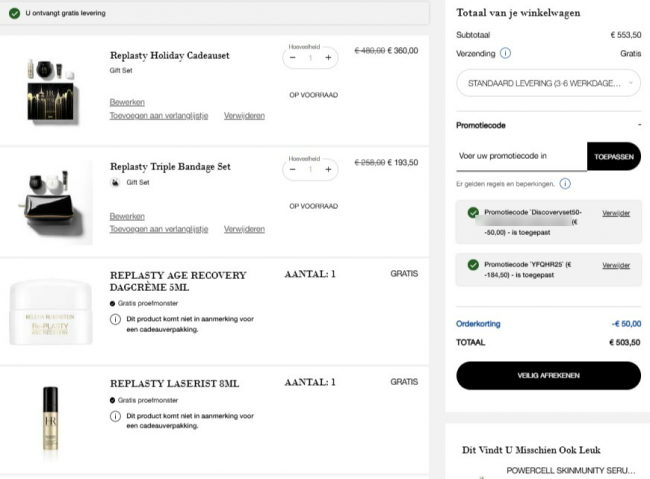Click 'AANTAL: 1' for Replasty Laserist
650x479 pixels.
coord(310,382)
